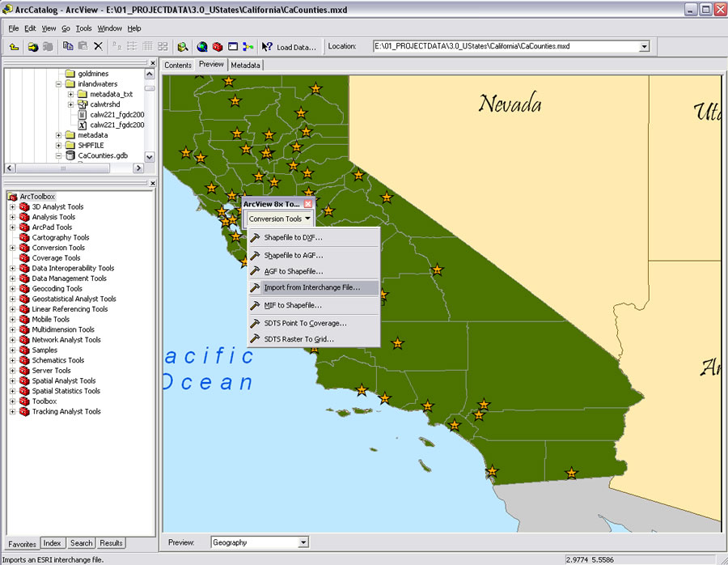Close the ArcView 8x Tools floating toolbar
This screenshot has width=728, height=565.
[x=308, y=203]
